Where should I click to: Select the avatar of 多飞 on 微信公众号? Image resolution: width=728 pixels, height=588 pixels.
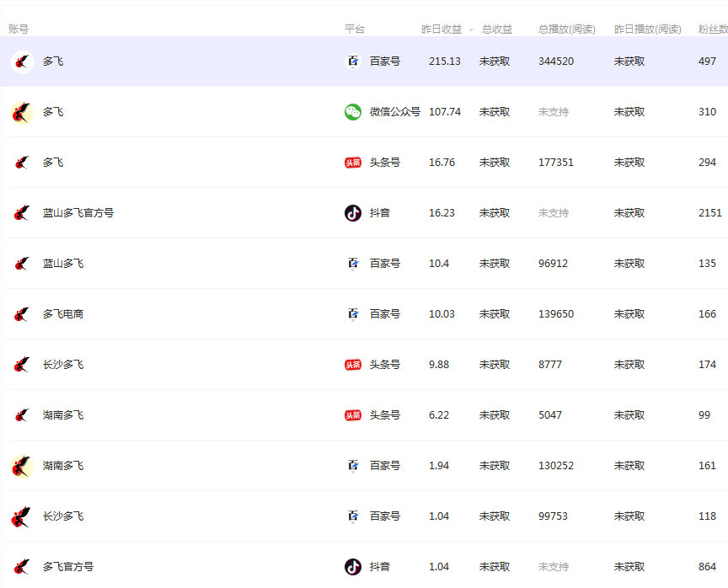(22, 112)
